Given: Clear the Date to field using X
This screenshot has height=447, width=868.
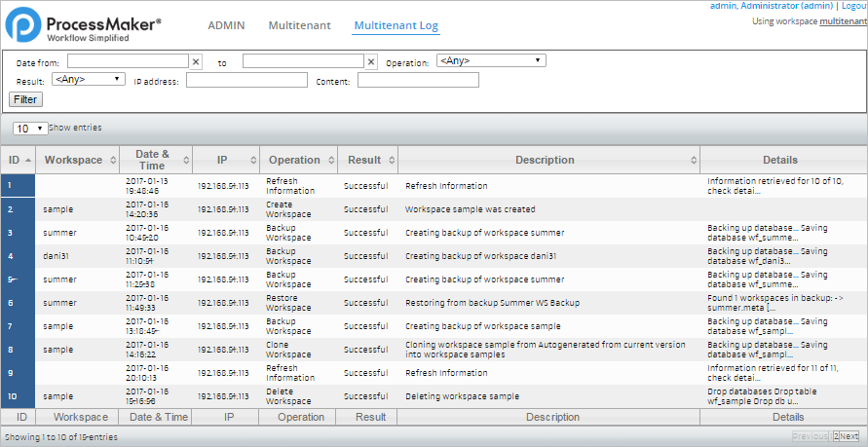Looking at the screenshot, I should coord(371,62).
